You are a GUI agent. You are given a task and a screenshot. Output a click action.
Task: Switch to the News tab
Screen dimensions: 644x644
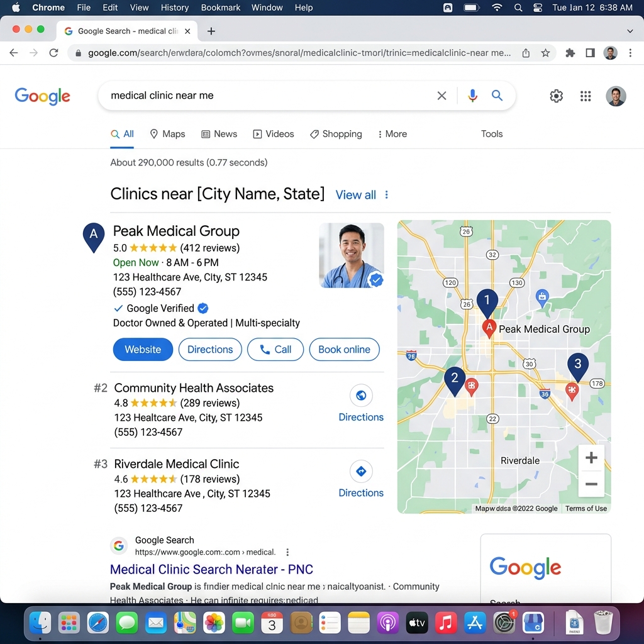pos(219,134)
